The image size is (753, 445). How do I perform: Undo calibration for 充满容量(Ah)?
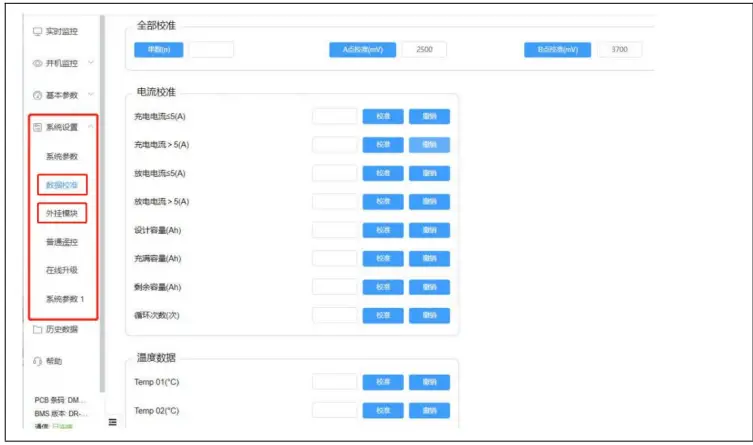pos(429,258)
